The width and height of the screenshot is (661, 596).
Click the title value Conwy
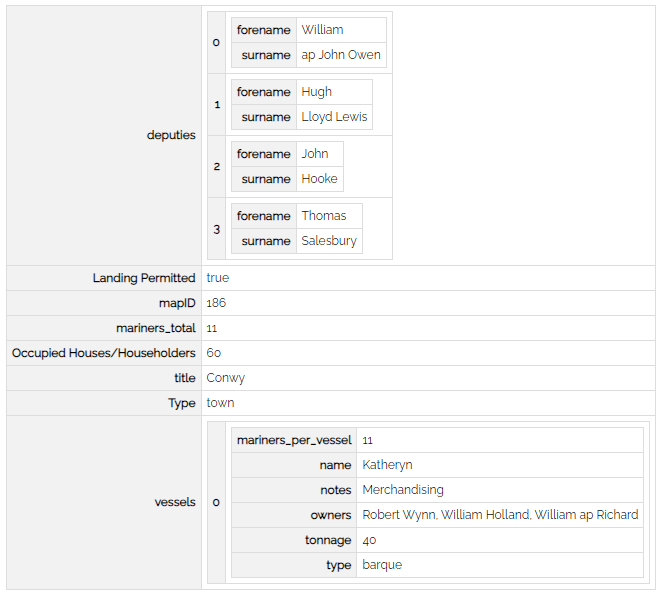[x=225, y=378]
